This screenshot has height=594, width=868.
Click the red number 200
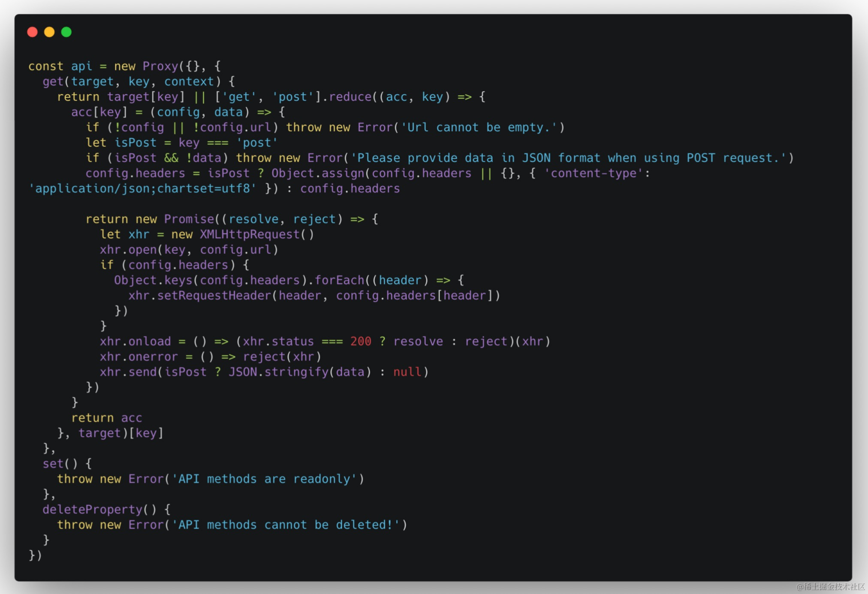click(360, 341)
